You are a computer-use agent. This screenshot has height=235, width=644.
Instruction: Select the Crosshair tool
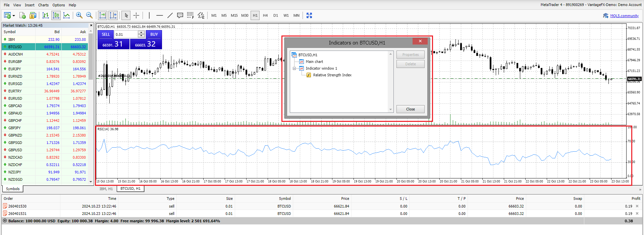click(x=136, y=15)
